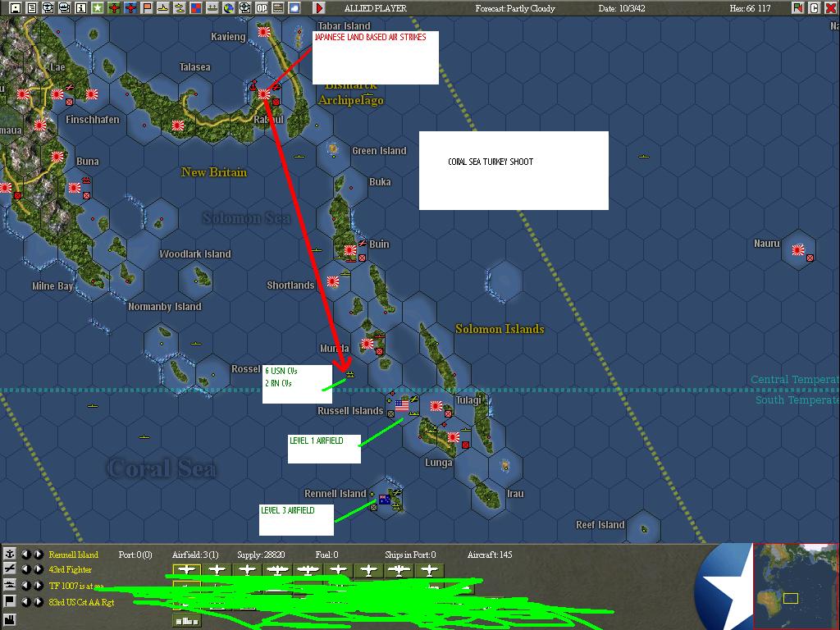Show next land unit after 83rd US Cst AA Rgt
840x630 pixels.
click(x=38, y=601)
